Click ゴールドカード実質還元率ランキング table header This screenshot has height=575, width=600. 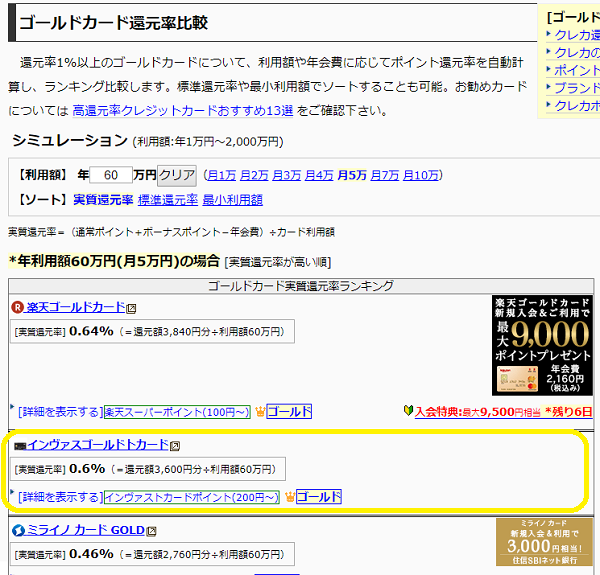[x=301, y=286]
